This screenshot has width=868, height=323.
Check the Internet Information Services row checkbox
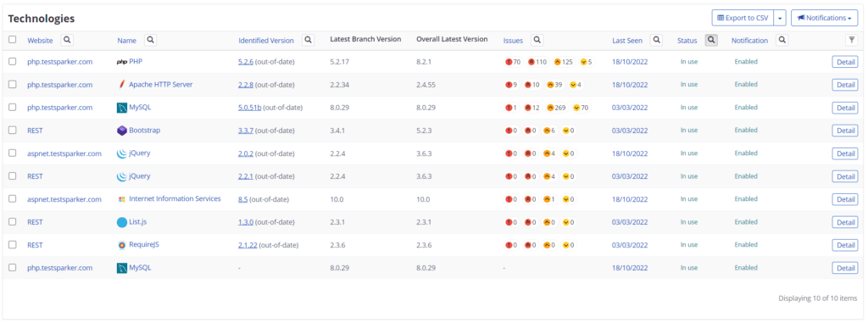(12, 199)
